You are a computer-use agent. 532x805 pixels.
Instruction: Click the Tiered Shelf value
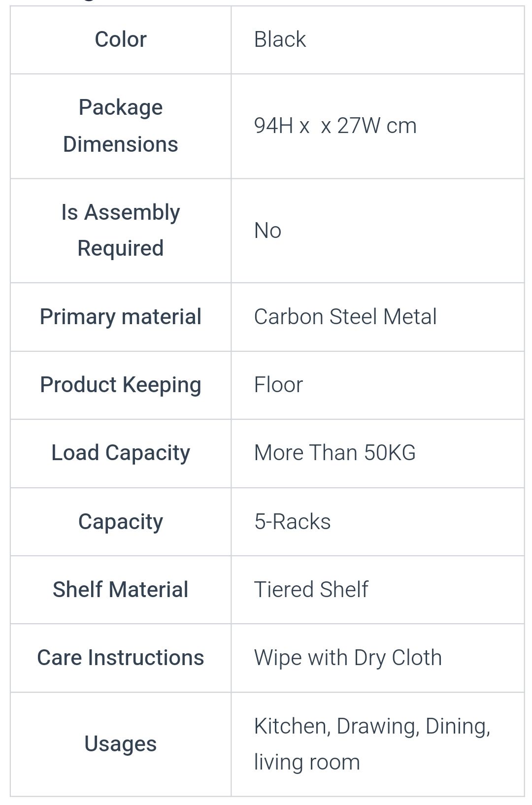(311, 590)
